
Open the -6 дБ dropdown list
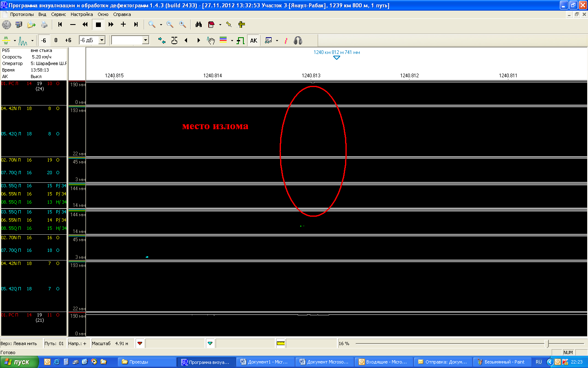[102, 40]
